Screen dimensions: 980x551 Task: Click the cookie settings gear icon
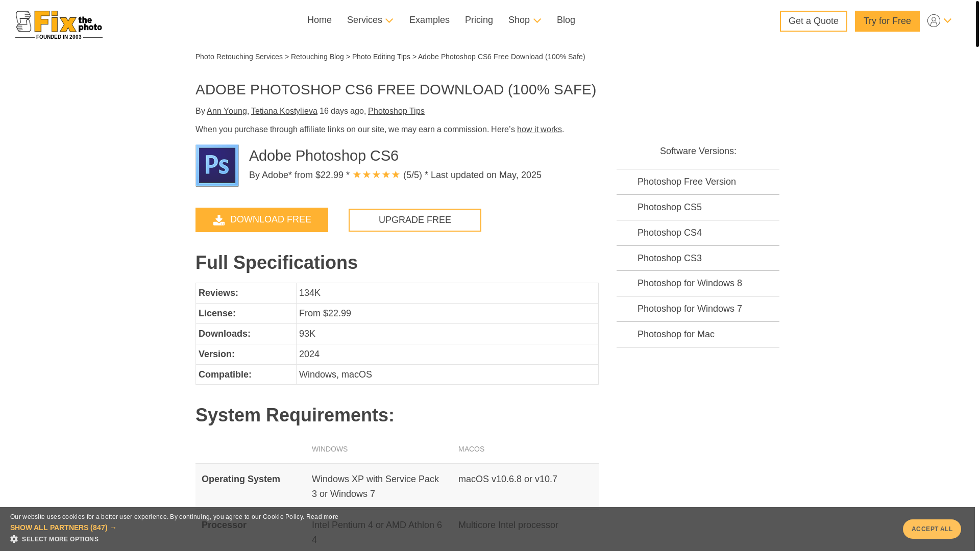14,539
